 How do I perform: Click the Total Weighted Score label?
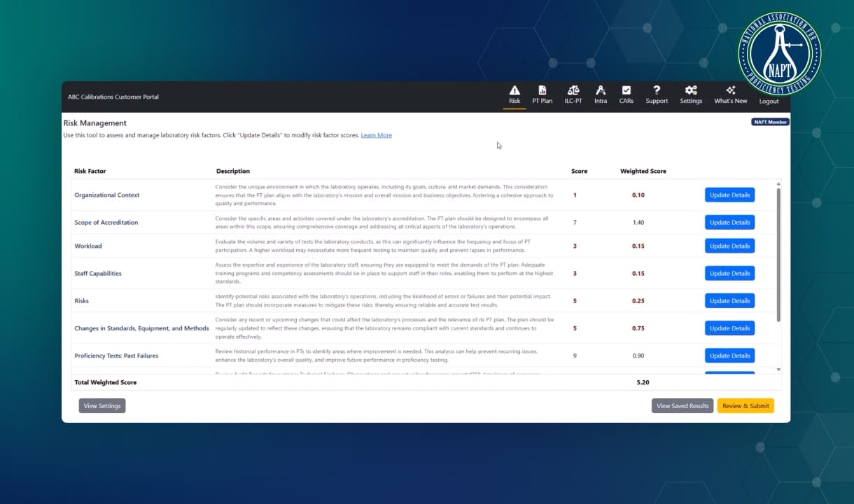[x=106, y=383]
